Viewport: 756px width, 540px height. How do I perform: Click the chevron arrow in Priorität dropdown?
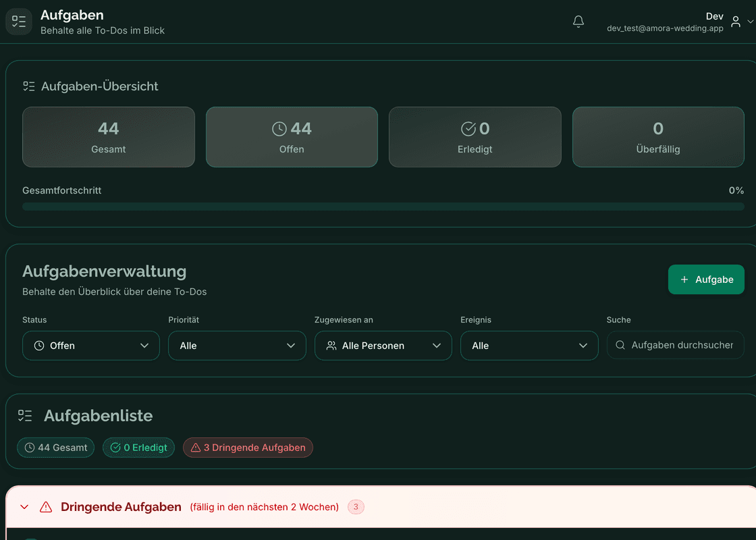point(291,346)
